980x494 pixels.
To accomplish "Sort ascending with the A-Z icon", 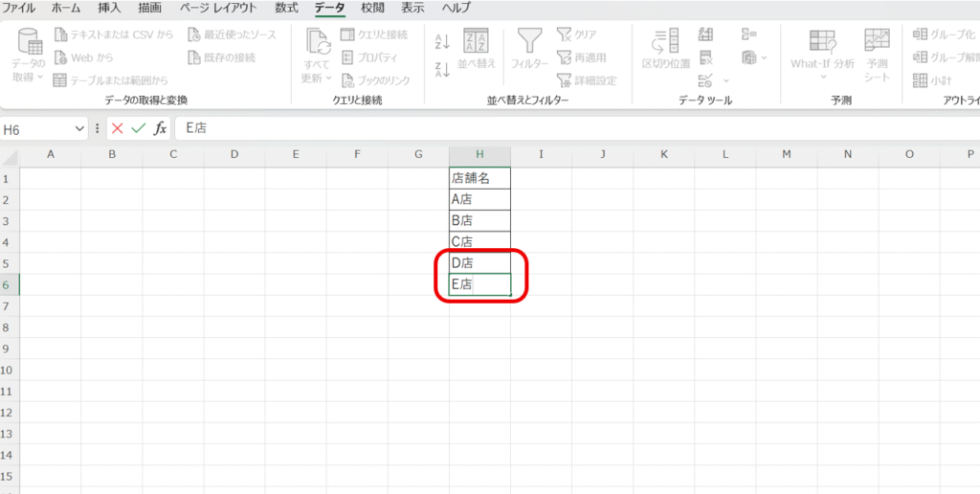I will pyautogui.click(x=441, y=41).
